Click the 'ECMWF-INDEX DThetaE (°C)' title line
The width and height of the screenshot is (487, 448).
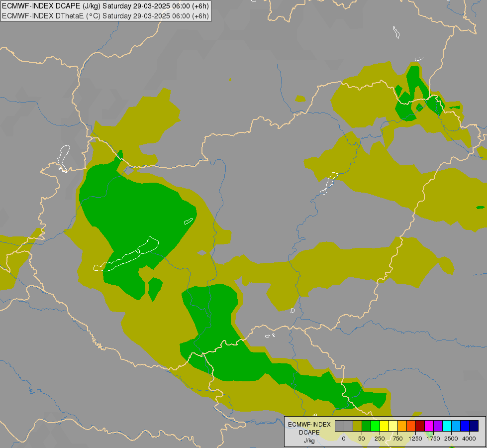pos(105,16)
